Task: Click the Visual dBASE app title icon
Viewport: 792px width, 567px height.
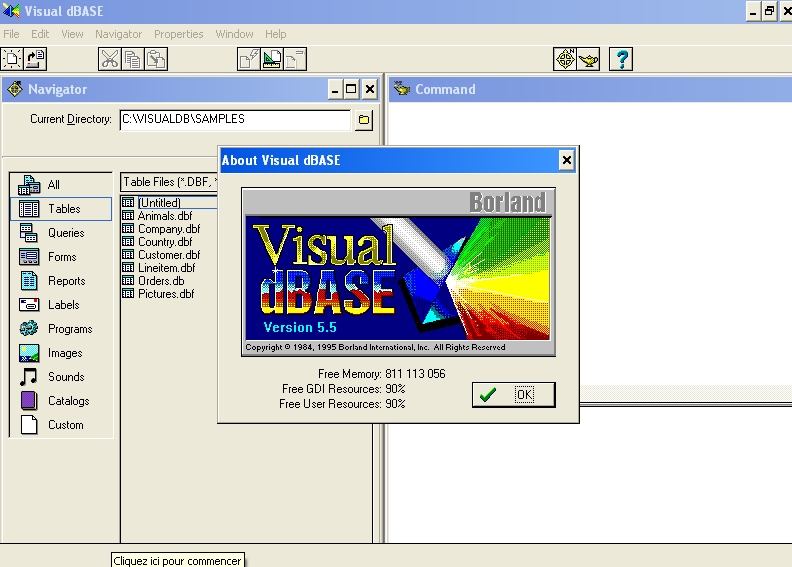Action: pos(11,11)
